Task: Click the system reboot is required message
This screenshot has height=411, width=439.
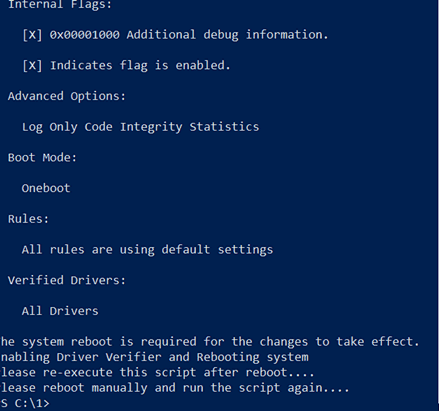Action: click(210, 342)
